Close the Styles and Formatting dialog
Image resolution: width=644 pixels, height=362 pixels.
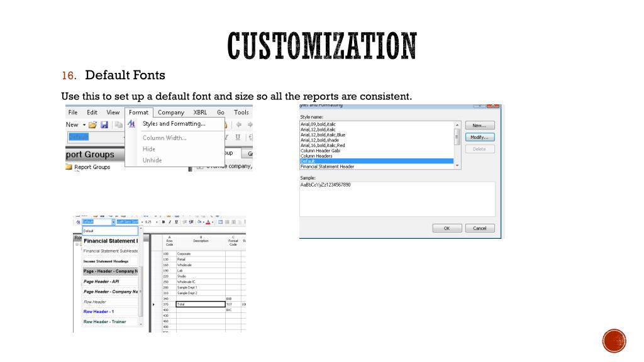coord(493,106)
